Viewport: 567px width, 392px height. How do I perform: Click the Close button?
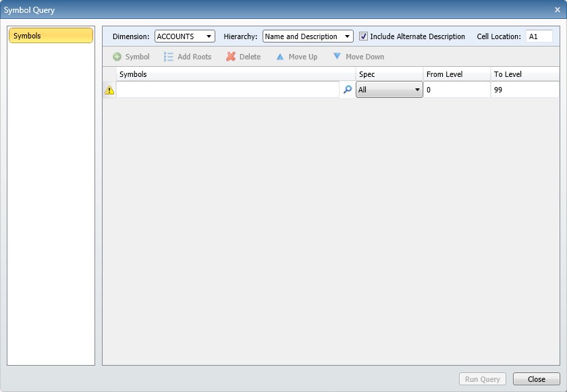coord(537,379)
